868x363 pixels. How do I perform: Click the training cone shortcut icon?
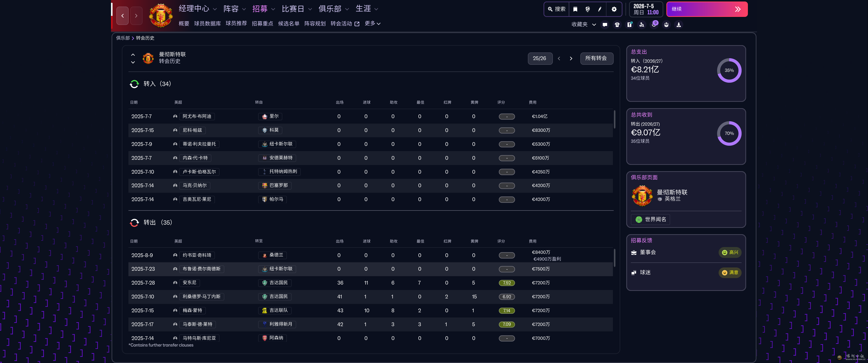(679, 25)
